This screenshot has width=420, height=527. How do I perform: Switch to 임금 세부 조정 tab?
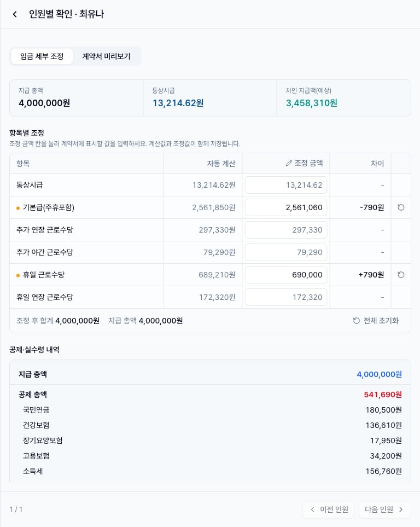(x=42, y=56)
